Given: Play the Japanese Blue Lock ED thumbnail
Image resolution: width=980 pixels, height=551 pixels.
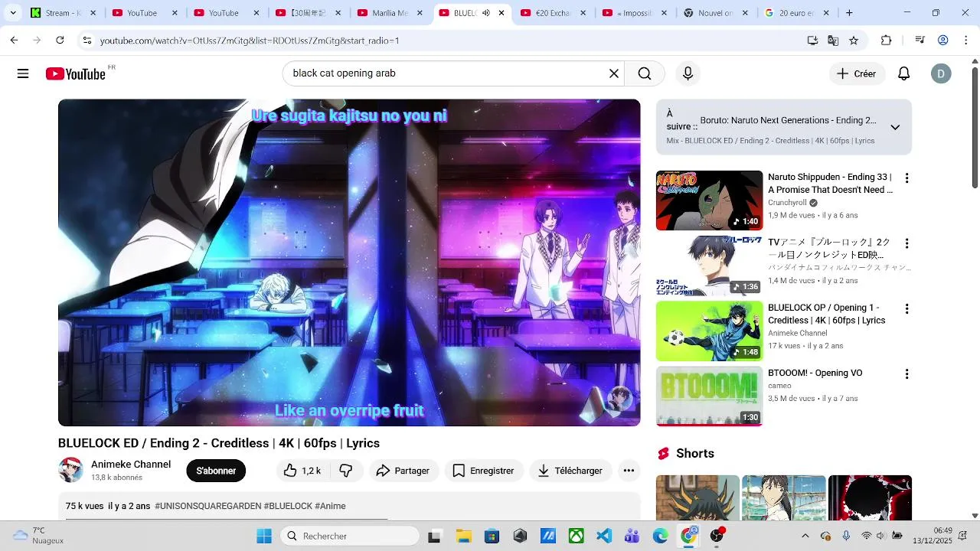Looking at the screenshot, I should [709, 266].
